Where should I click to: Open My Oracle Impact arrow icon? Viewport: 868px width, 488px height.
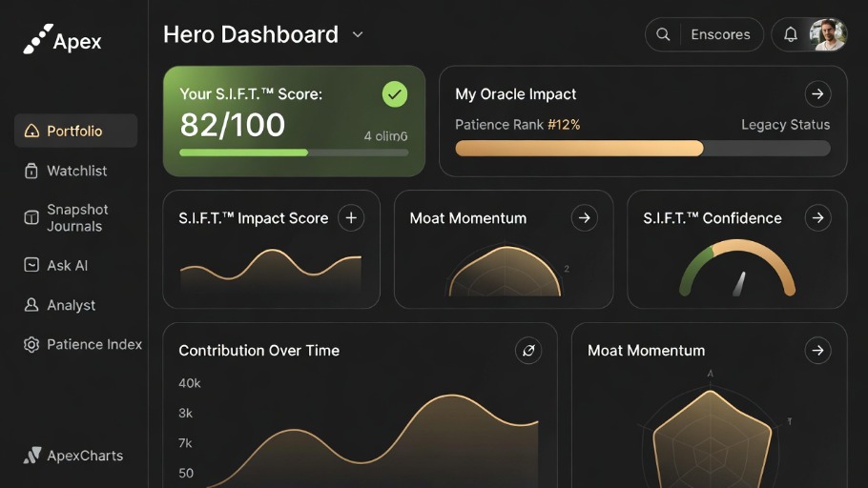click(x=817, y=94)
